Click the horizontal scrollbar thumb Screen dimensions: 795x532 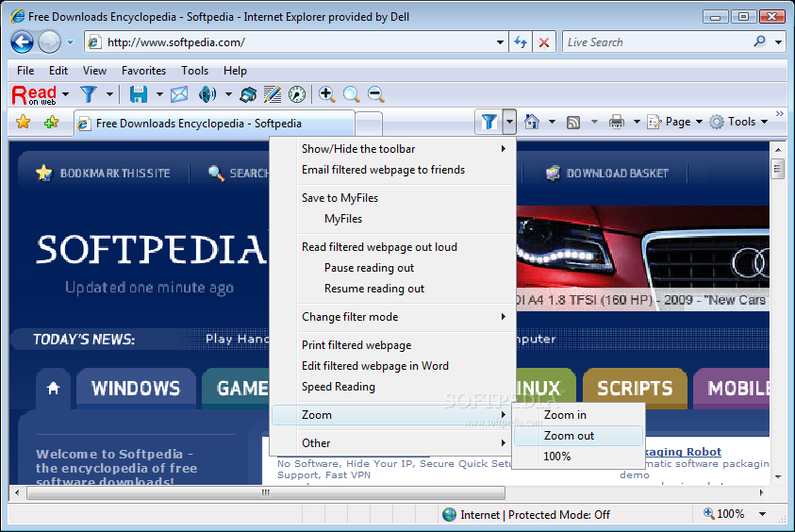266,492
